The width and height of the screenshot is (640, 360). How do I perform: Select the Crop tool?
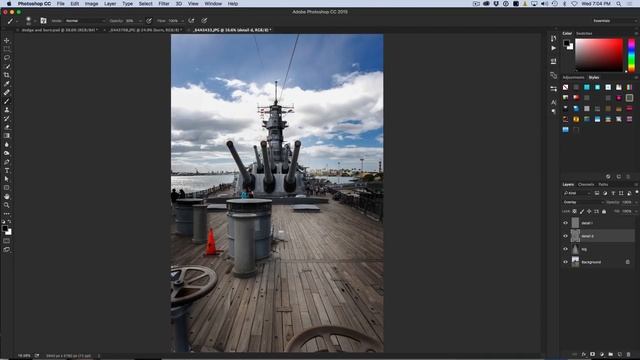click(x=7, y=75)
